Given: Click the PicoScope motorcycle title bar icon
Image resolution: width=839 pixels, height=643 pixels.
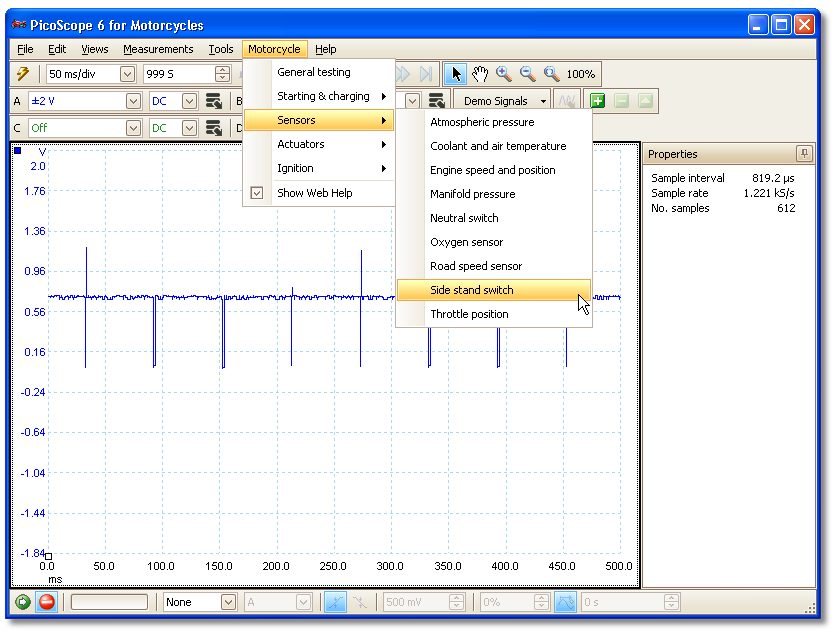Looking at the screenshot, I should [19, 25].
